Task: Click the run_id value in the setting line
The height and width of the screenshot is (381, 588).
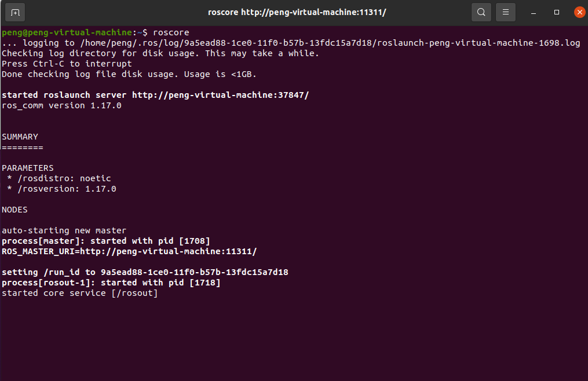Action: [194, 272]
